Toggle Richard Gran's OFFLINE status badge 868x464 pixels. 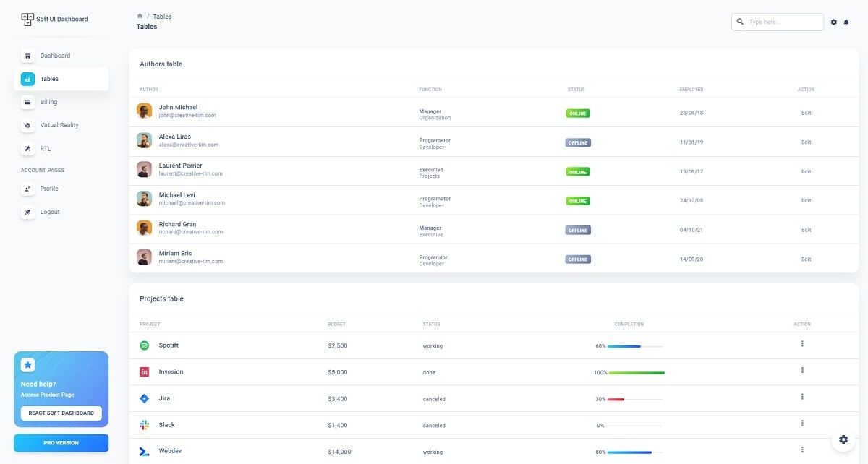[x=577, y=230]
